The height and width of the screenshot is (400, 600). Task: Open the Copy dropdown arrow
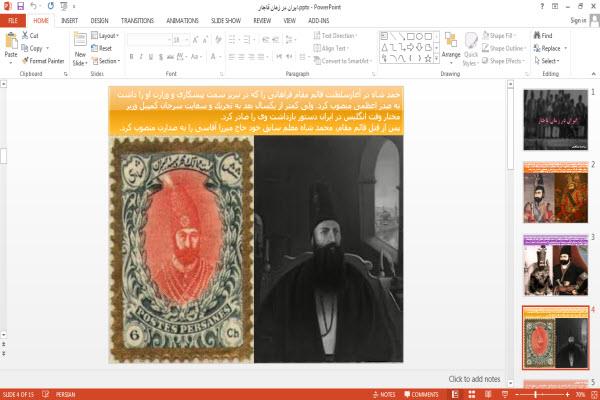tap(48, 48)
